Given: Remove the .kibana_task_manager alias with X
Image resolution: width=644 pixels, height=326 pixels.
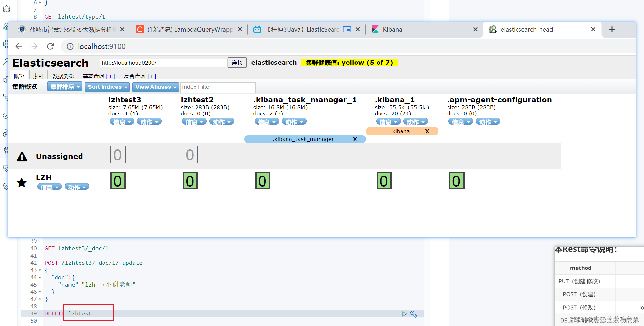Looking at the screenshot, I should [x=355, y=139].
